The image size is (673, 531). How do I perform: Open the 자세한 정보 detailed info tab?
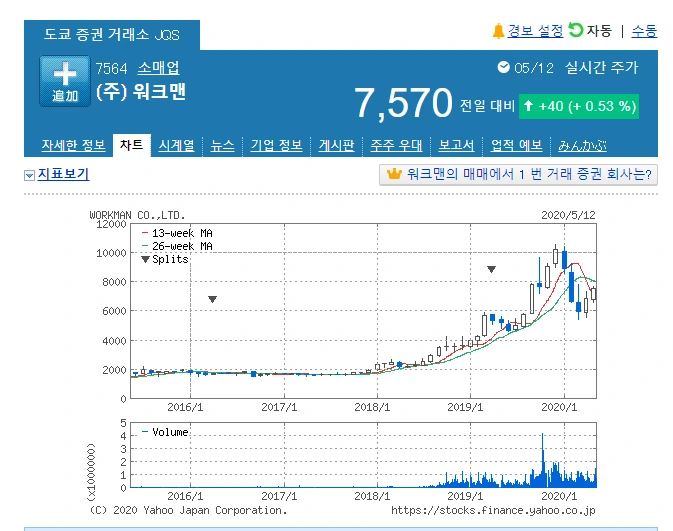coord(73,146)
